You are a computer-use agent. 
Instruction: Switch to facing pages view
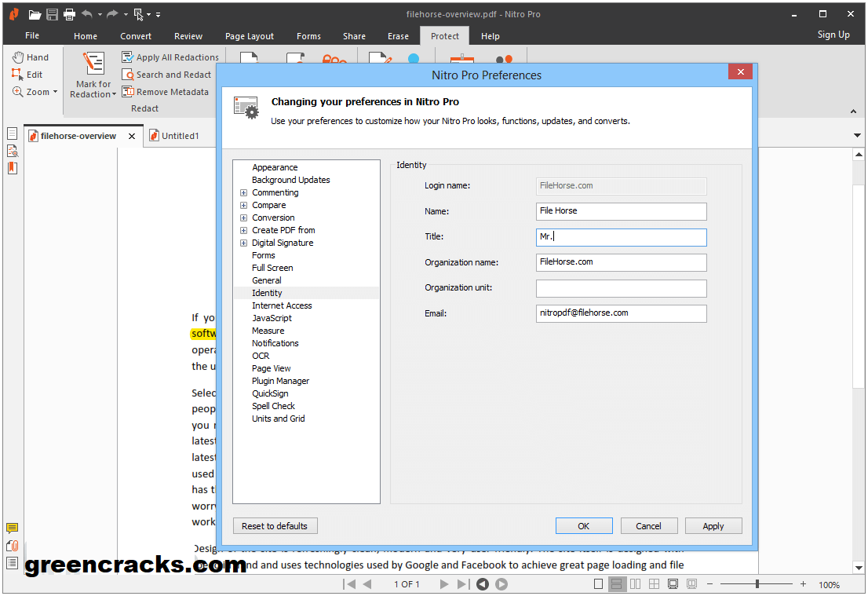tap(636, 583)
